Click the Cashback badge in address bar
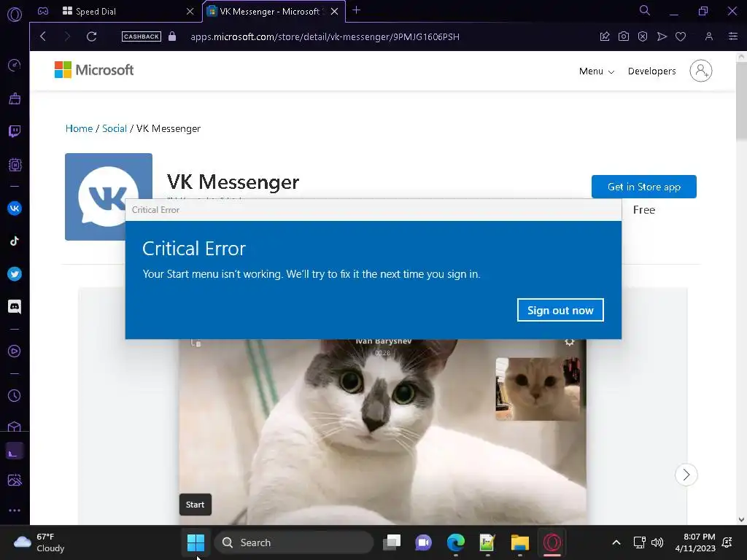Viewport: 747px width, 560px height. [x=142, y=36]
